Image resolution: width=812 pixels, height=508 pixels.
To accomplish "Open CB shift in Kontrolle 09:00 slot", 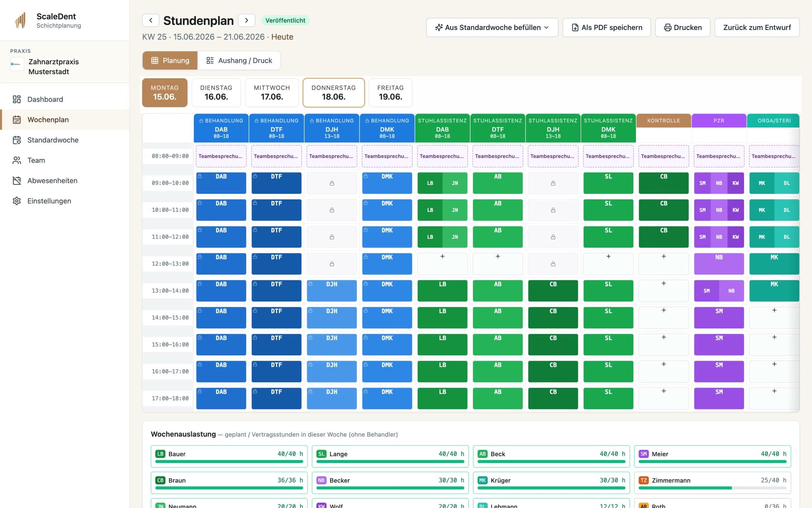I will [664, 183].
